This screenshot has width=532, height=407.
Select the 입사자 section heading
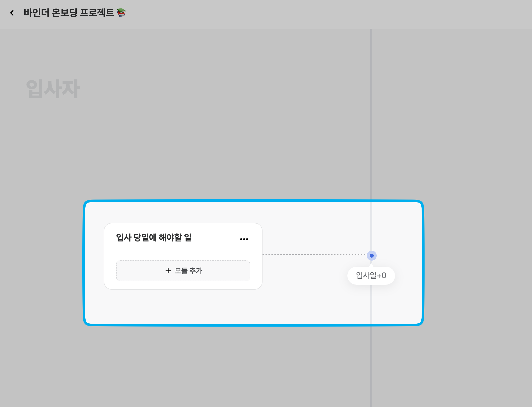point(53,89)
